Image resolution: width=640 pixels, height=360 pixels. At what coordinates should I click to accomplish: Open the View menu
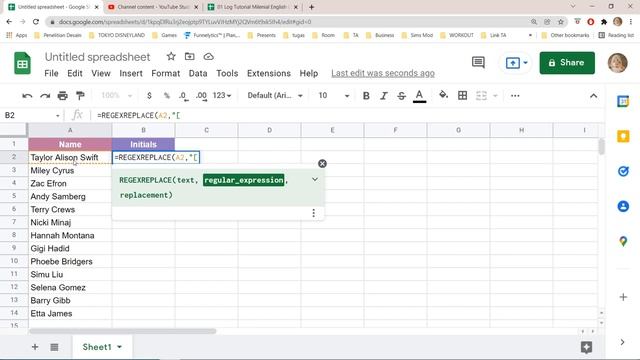(101, 73)
